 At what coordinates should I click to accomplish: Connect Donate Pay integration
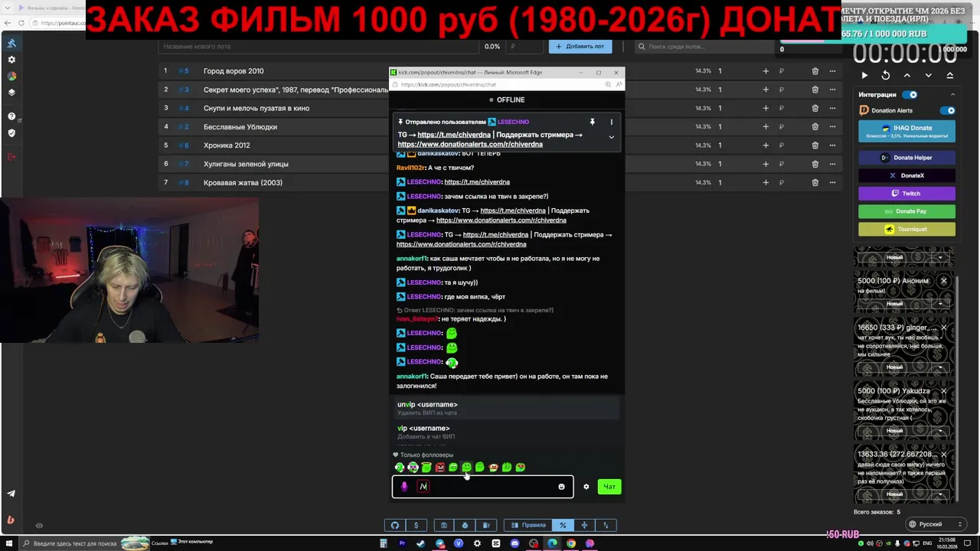(906, 211)
